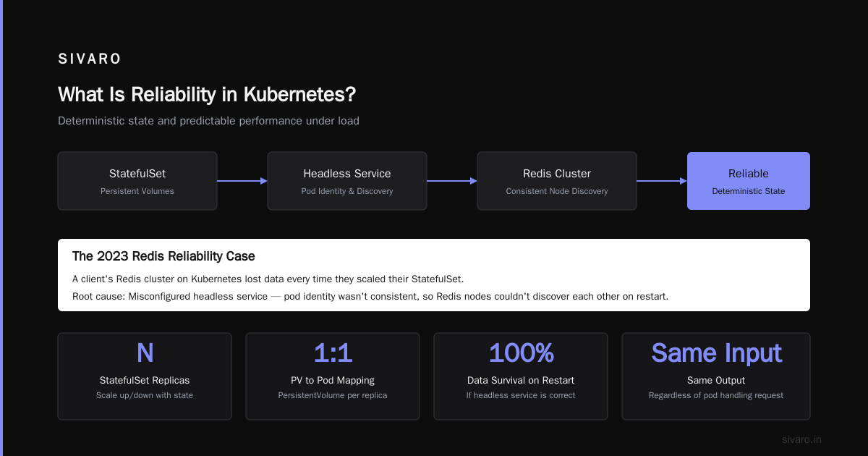Click the Redis Cluster flow box

[x=557, y=181]
